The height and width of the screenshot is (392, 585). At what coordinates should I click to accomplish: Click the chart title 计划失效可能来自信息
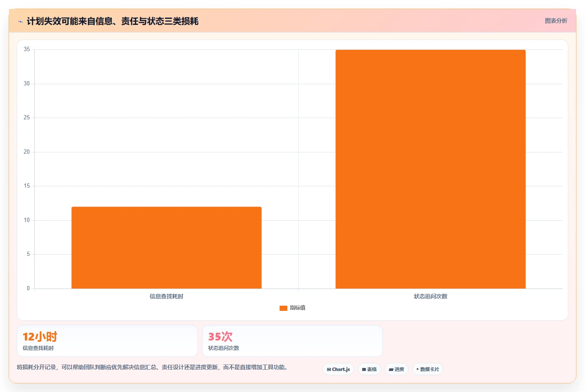(112, 21)
